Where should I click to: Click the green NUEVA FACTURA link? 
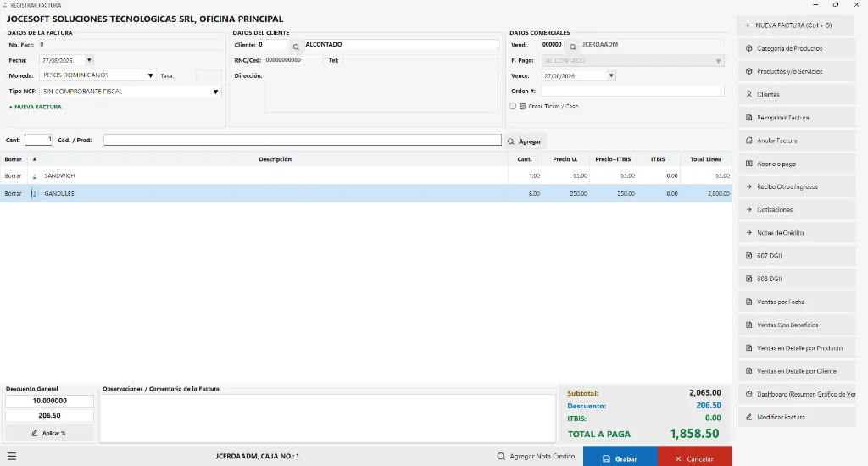click(x=36, y=107)
